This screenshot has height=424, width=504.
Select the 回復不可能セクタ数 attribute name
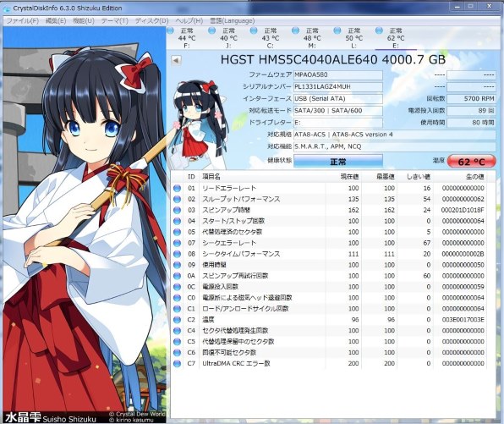(x=229, y=352)
